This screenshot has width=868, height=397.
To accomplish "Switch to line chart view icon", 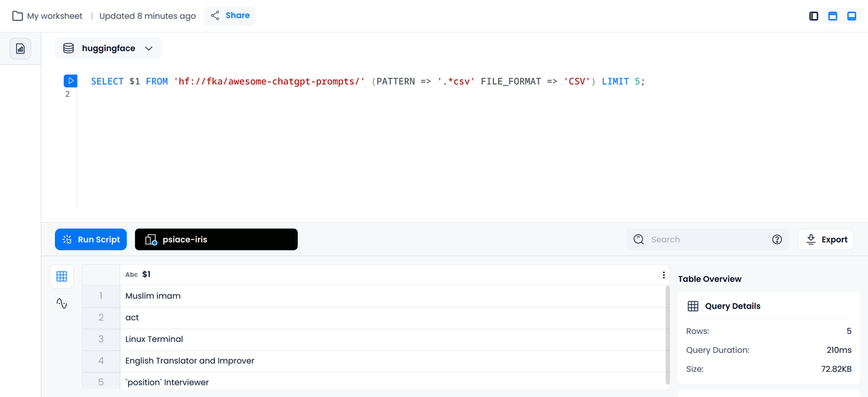I will (x=62, y=304).
